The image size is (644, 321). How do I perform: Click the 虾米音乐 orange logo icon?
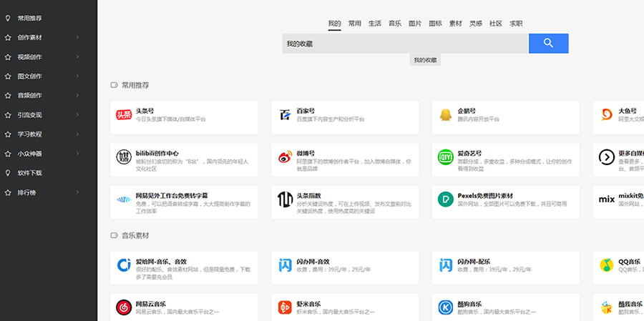pyautogui.click(x=285, y=307)
